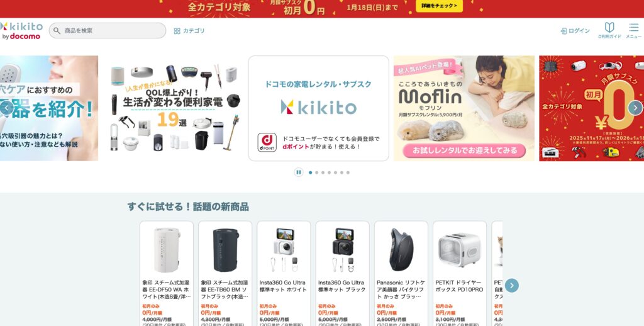The height and width of the screenshot is (326, 644).
Task: Select the last carousel pagination dot
Action: tap(348, 172)
